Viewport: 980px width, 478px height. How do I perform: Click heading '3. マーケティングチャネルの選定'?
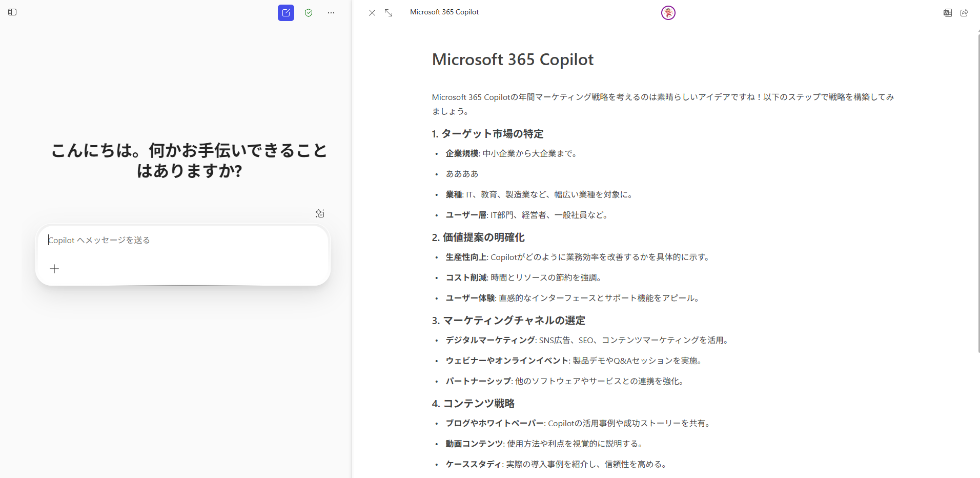coord(508,321)
